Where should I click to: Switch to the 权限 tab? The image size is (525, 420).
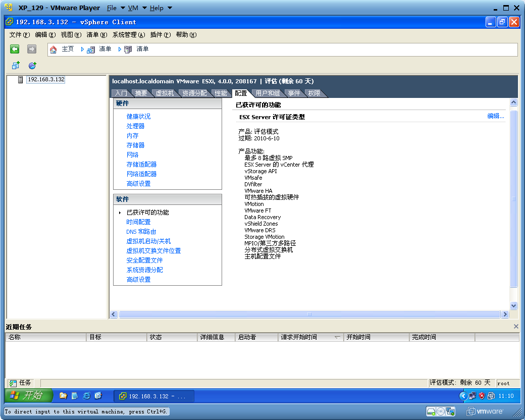pyautogui.click(x=313, y=93)
